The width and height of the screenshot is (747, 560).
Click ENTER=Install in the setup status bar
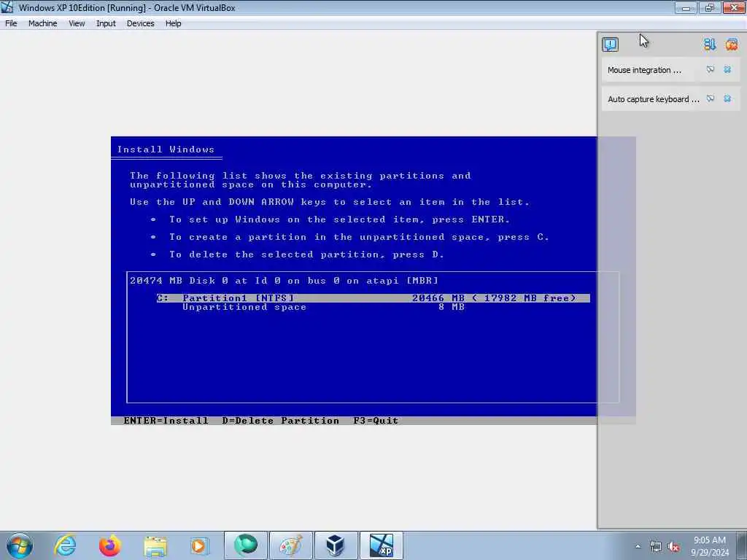pyautogui.click(x=166, y=421)
